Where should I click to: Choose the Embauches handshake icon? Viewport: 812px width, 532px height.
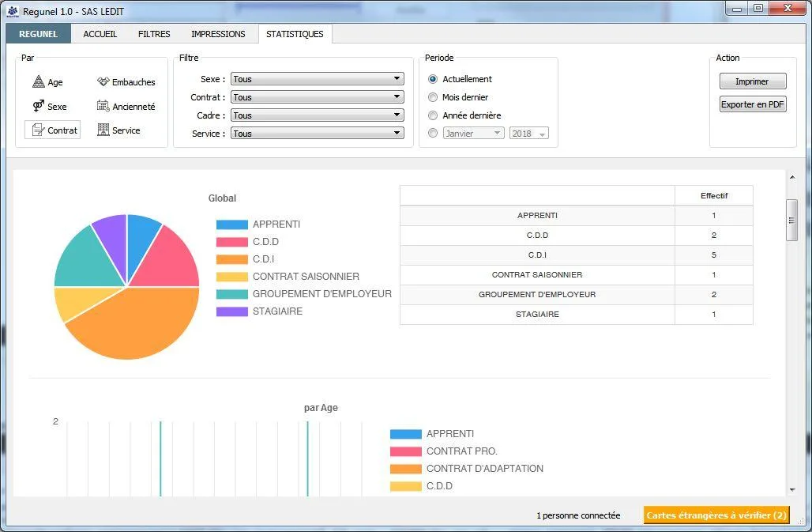pos(103,81)
